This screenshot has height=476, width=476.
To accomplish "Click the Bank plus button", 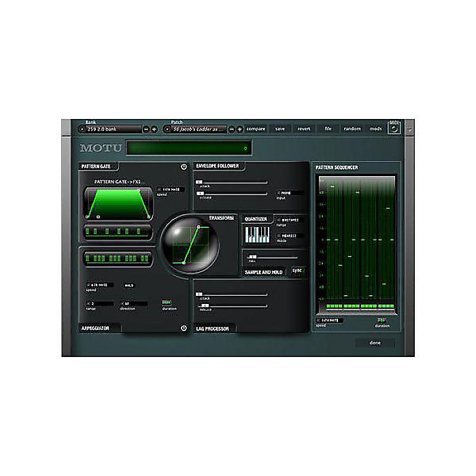I will coord(154,129).
